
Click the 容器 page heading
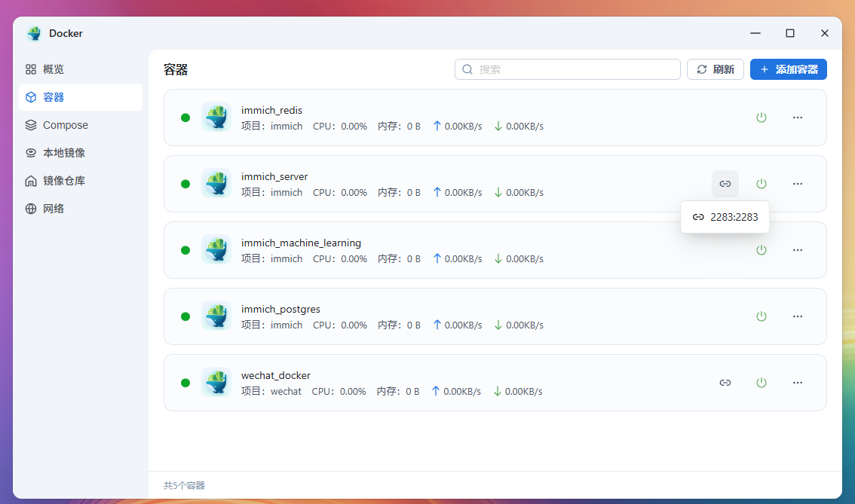click(176, 70)
